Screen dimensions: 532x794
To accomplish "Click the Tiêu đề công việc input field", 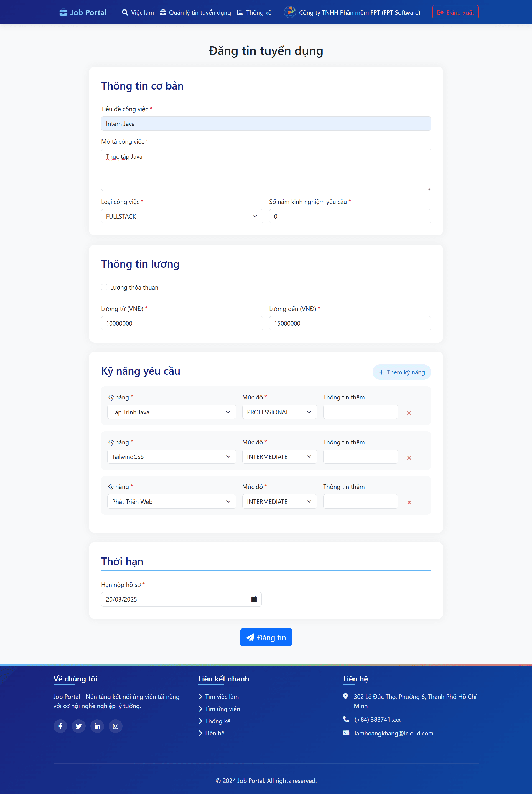I will click(x=266, y=123).
